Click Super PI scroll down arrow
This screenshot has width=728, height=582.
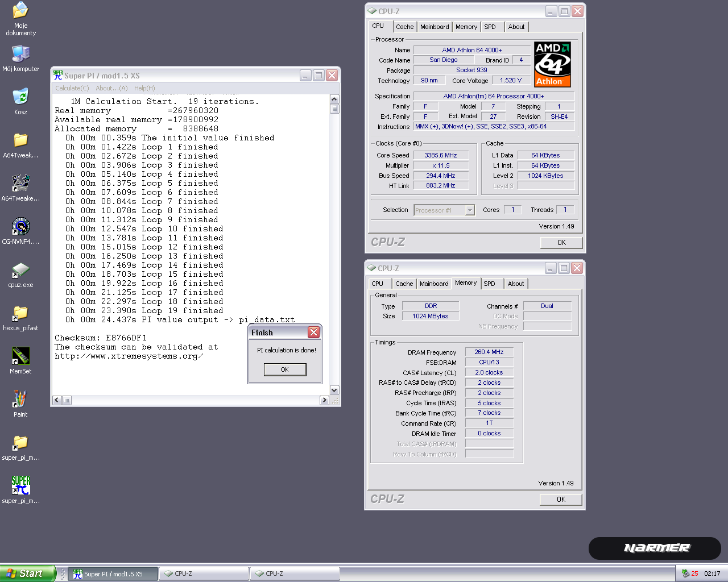pos(334,390)
